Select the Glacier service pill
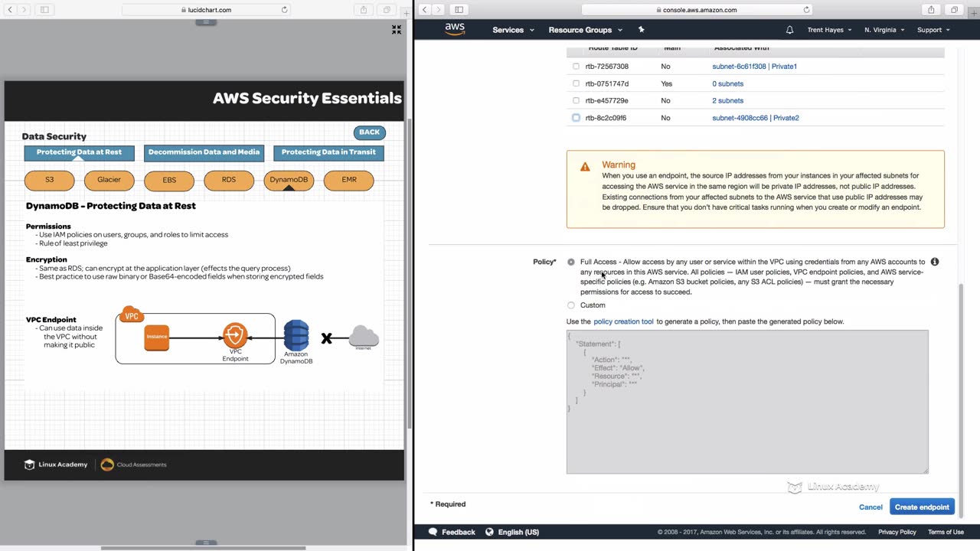Screen dimensions: 980x551 (x=109, y=180)
